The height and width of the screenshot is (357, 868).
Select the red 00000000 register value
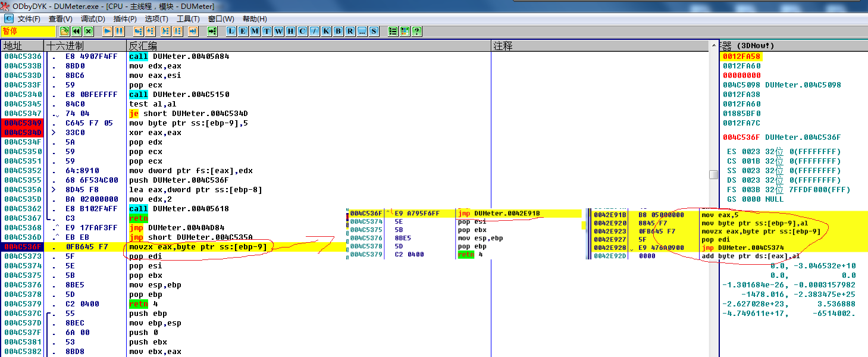(x=742, y=76)
